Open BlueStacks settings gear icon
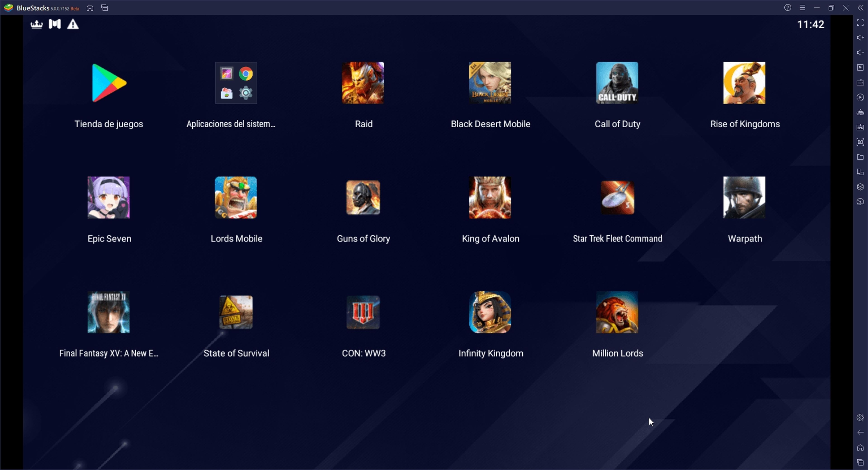This screenshot has width=868, height=470. tap(860, 417)
